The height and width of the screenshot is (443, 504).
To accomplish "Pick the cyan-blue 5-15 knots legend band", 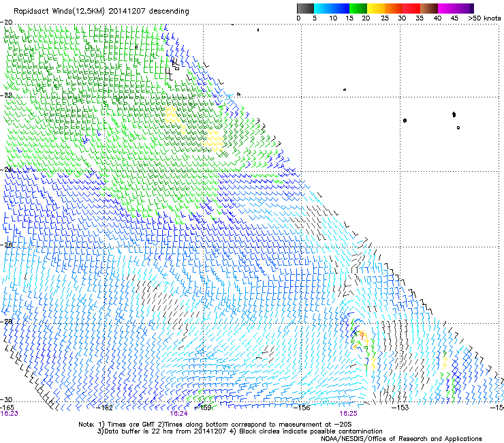I will click(332, 8).
